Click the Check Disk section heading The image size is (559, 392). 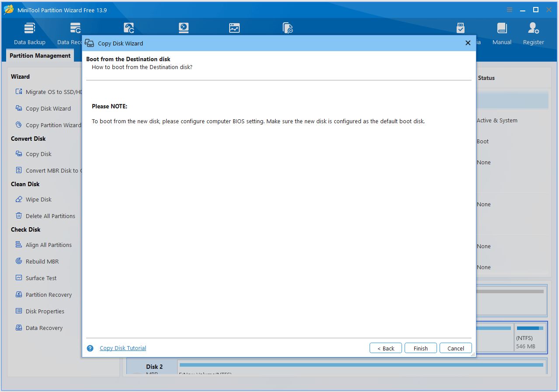click(26, 229)
